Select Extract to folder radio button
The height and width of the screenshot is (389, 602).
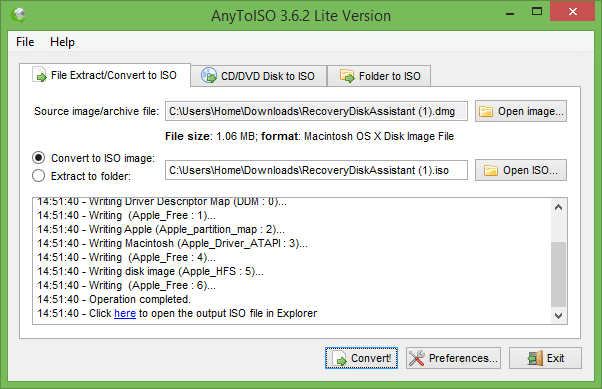38,176
